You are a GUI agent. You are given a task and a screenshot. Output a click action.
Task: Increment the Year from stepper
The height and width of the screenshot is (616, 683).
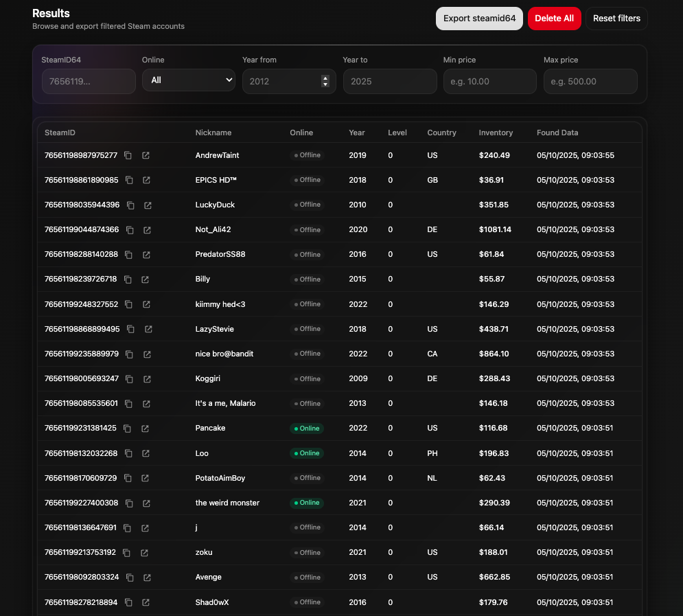[x=325, y=78]
